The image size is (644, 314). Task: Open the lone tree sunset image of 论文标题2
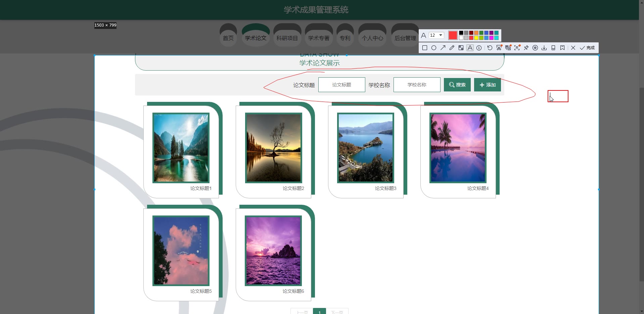[x=273, y=148]
